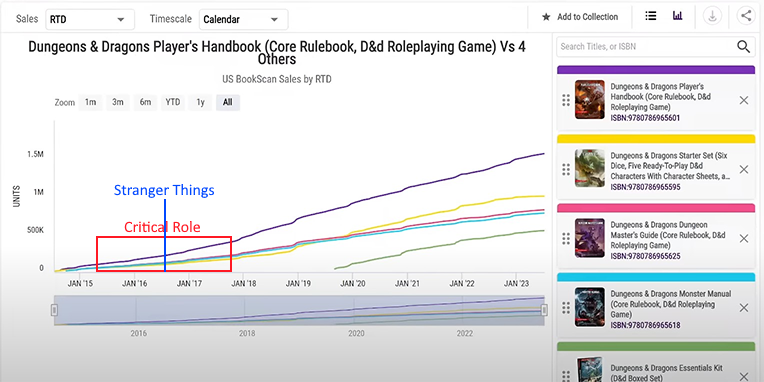Set zoom to 6m
Viewport: 764px width, 382px height.
pyautogui.click(x=145, y=102)
